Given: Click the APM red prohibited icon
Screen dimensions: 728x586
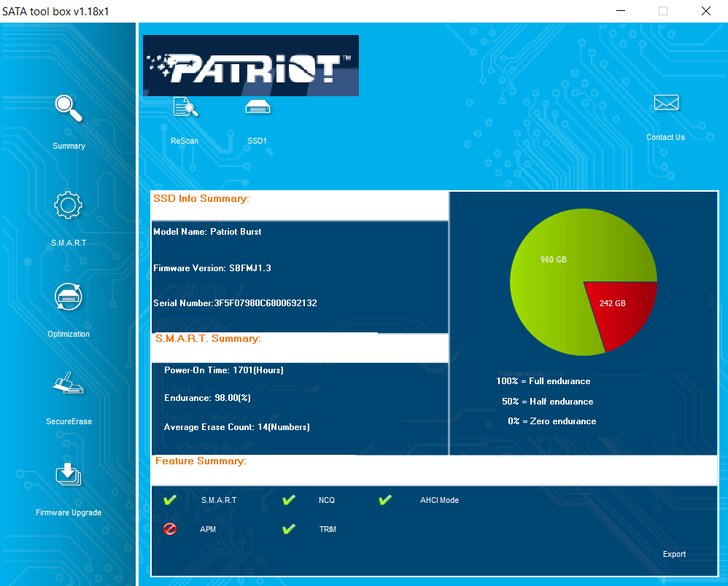Looking at the screenshot, I should click(170, 529).
